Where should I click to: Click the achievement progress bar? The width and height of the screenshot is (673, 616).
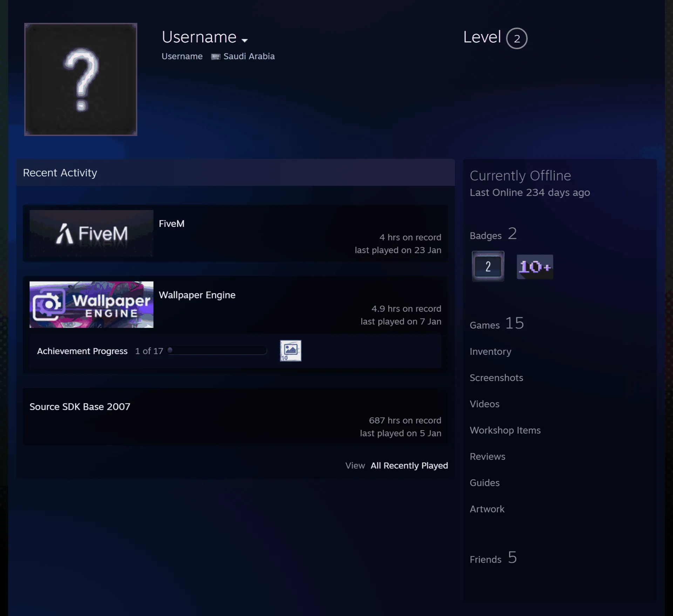[x=217, y=350]
